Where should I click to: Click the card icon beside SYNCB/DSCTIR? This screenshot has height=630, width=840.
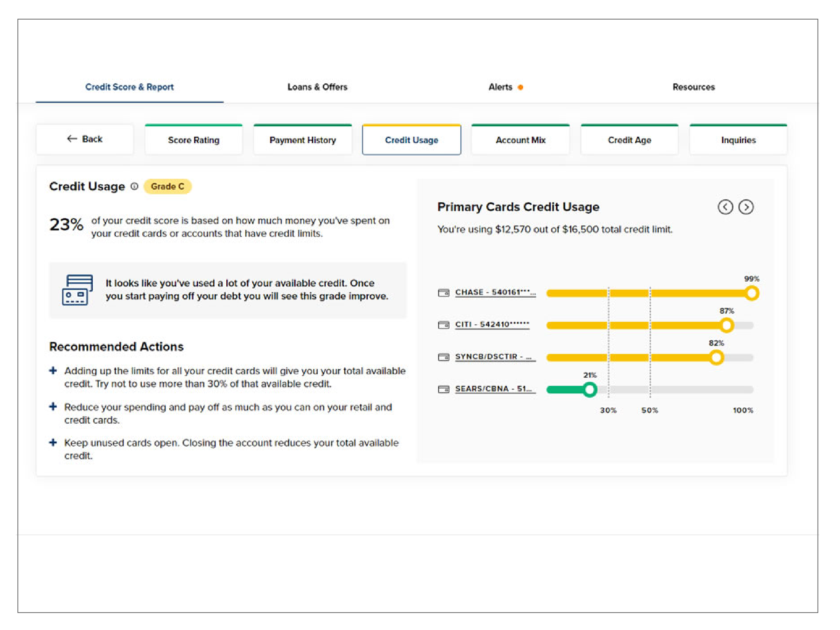click(444, 357)
